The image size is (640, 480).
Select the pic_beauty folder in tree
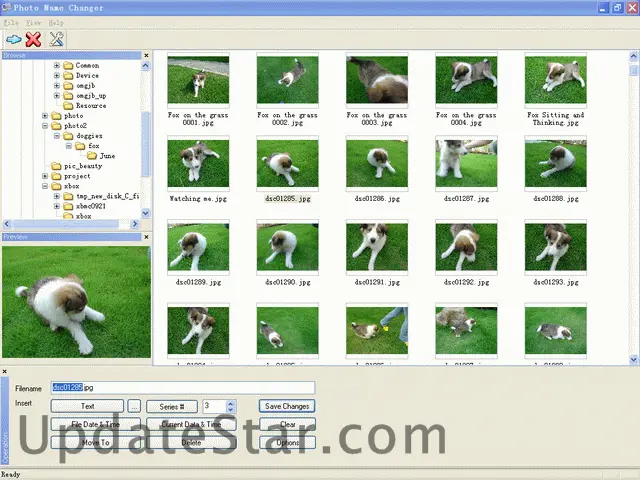(x=83, y=166)
